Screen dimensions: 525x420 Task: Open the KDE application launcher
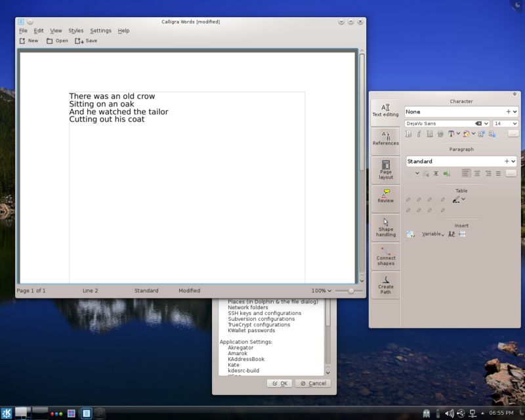click(x=7, y=413)
